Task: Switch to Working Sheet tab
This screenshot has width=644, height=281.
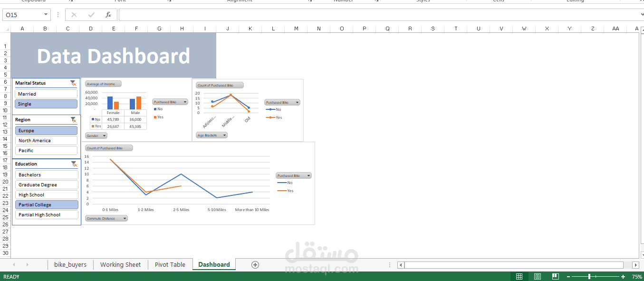Action: 121,265
